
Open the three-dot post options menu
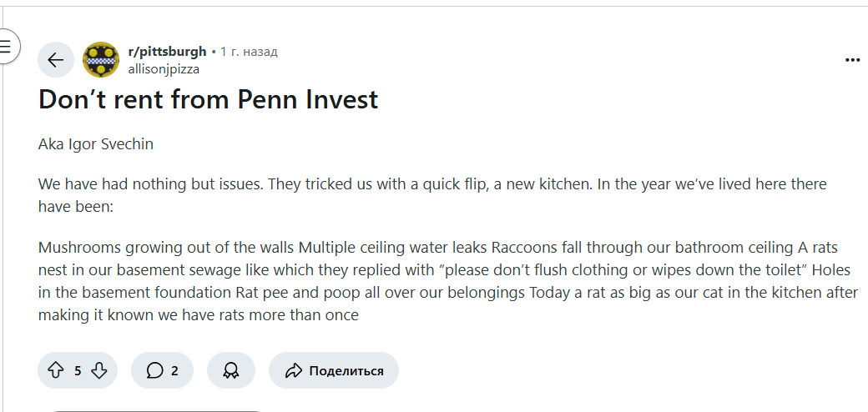point(852,60)
